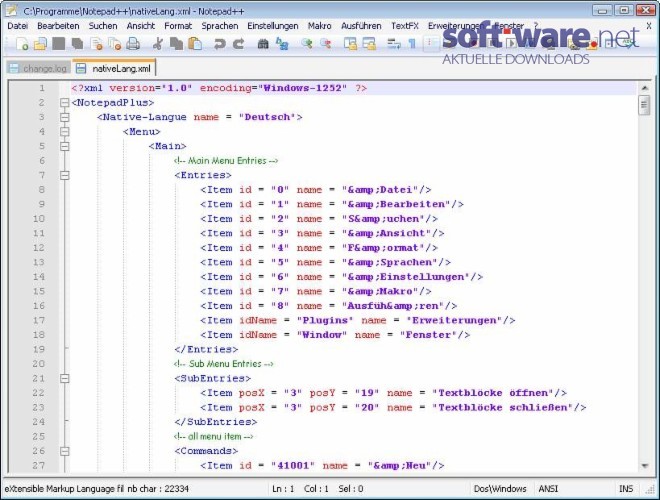Open the Ausführen menu
Screen dimensions: 660x500
pyautogui.click(x=361, y=26)
